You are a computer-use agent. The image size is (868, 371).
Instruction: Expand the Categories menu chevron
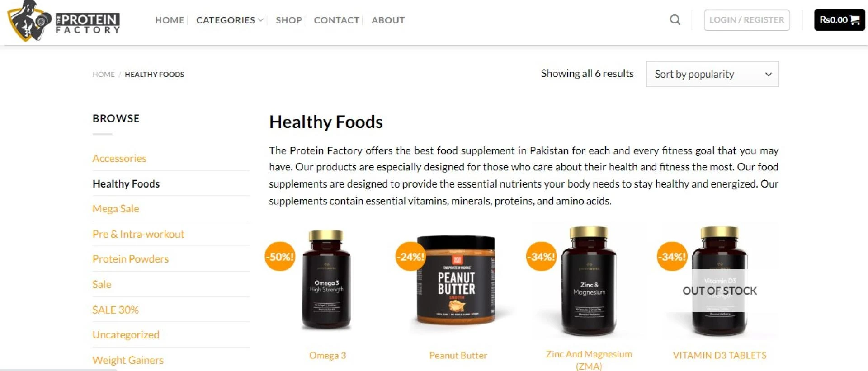[261, 20]
